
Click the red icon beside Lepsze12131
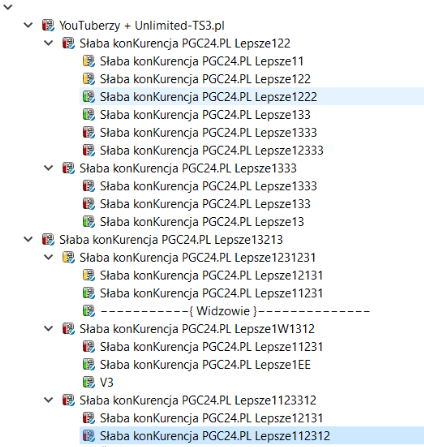[89, 418]
